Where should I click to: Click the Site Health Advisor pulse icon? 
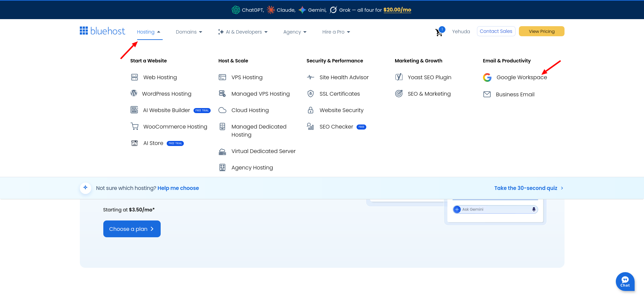(311, 77)
